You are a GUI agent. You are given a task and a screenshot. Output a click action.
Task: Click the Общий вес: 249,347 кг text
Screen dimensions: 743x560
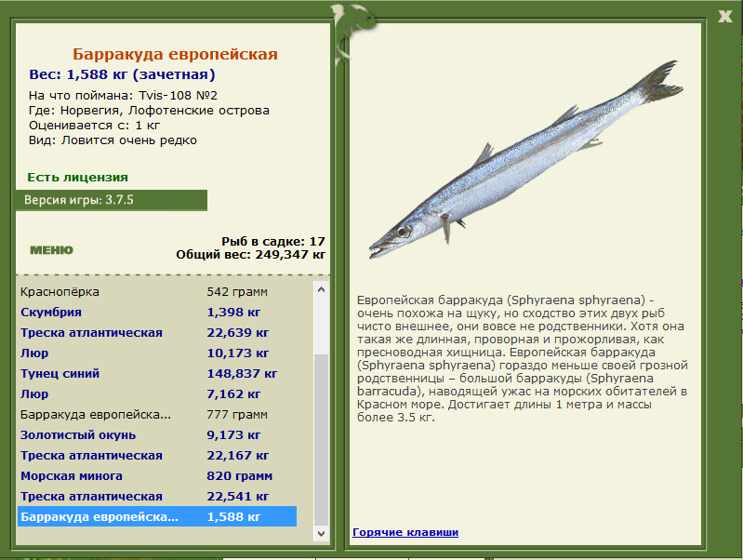coord(251,255)
